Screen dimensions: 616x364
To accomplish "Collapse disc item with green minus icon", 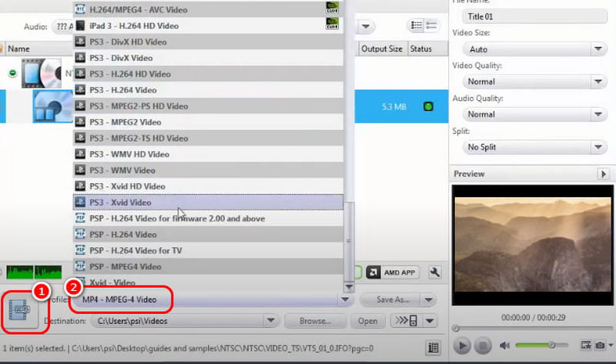I will (12, 73).
